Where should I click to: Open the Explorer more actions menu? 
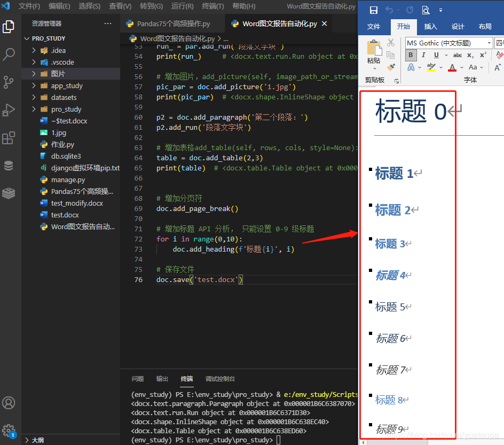(108, 24)
